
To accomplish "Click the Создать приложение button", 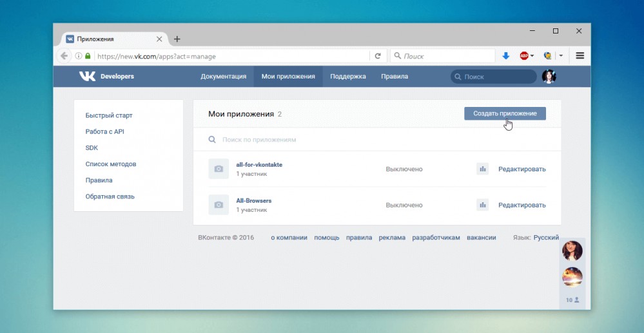I will (x=505, y=113).
